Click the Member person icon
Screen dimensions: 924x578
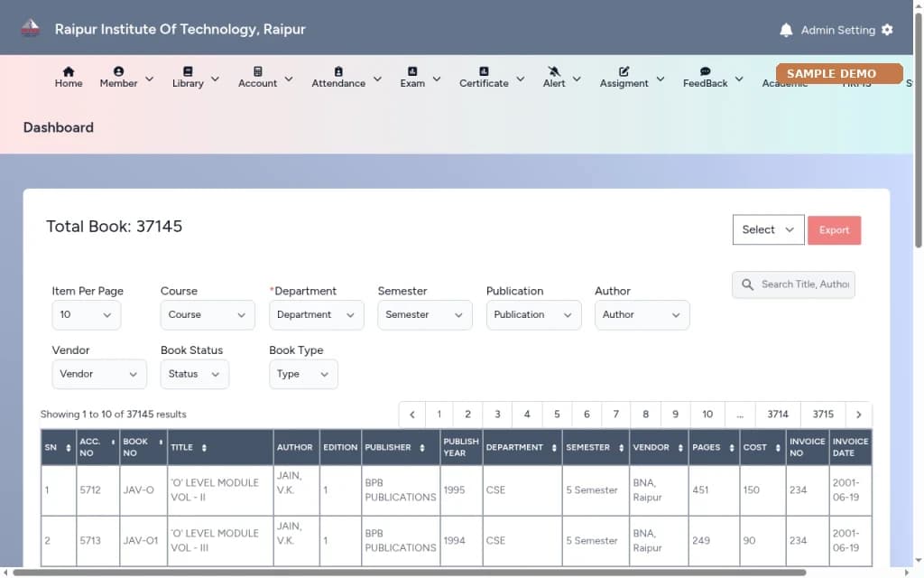coord(118,71)
